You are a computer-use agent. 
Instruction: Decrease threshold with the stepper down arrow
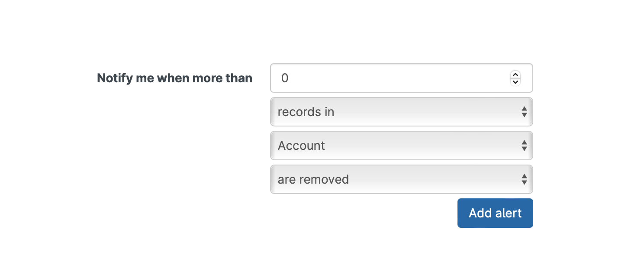click(x=515, y=82)
